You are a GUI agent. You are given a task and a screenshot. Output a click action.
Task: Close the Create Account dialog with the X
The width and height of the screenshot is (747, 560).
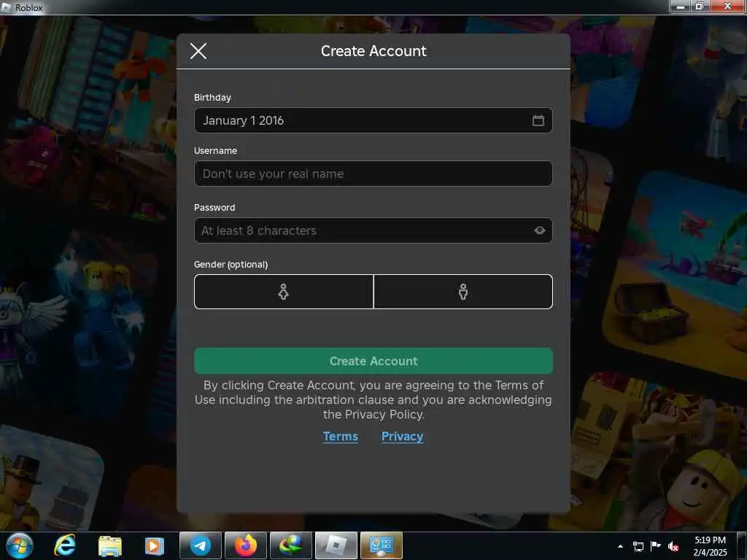tap(198, 51)
